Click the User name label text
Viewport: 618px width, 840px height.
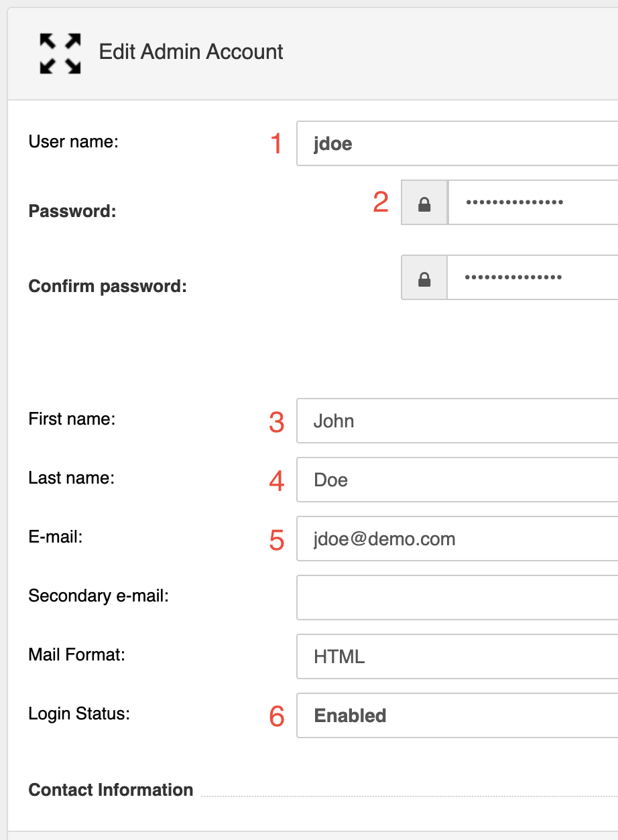tap(73, 142)
